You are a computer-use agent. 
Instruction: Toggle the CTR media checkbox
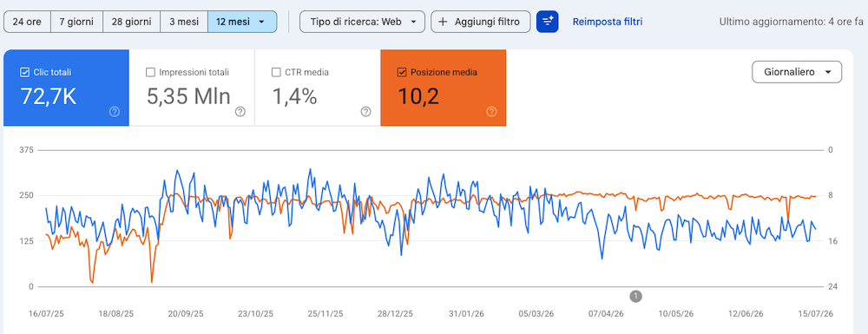pyautogui.click(x=276, y=72)
